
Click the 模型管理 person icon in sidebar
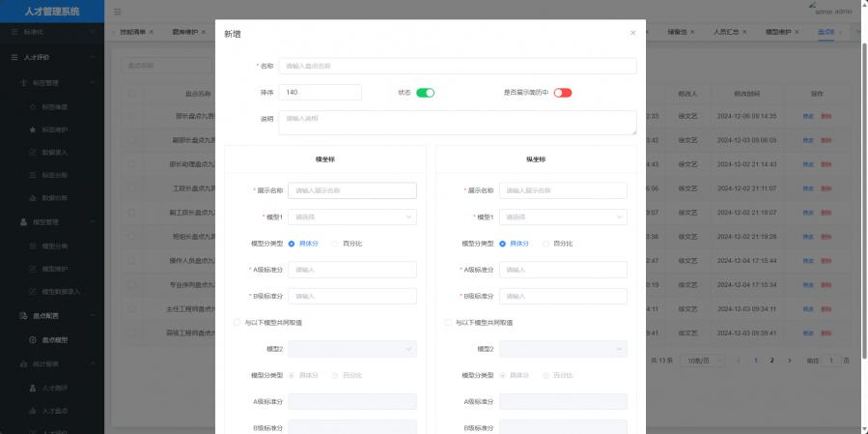23,221
